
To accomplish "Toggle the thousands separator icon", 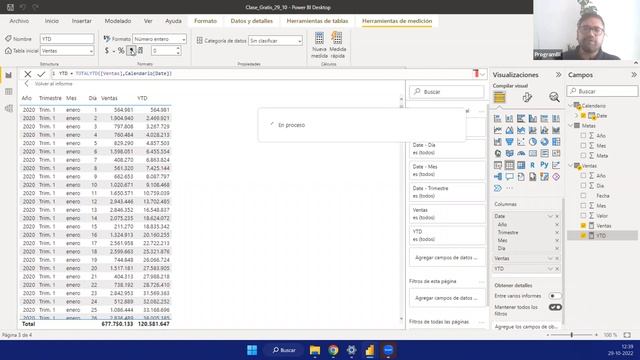I will [131, 51].
